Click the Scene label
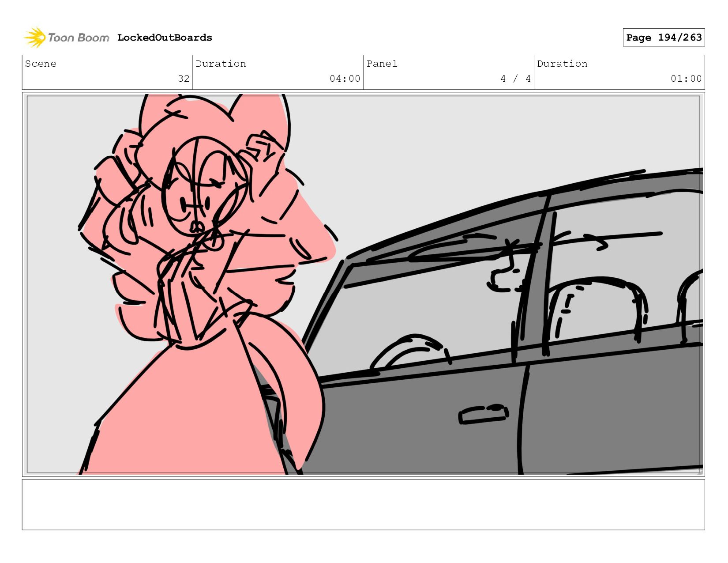The width and height of the screenshot is (728, 563). coord(41,64)
